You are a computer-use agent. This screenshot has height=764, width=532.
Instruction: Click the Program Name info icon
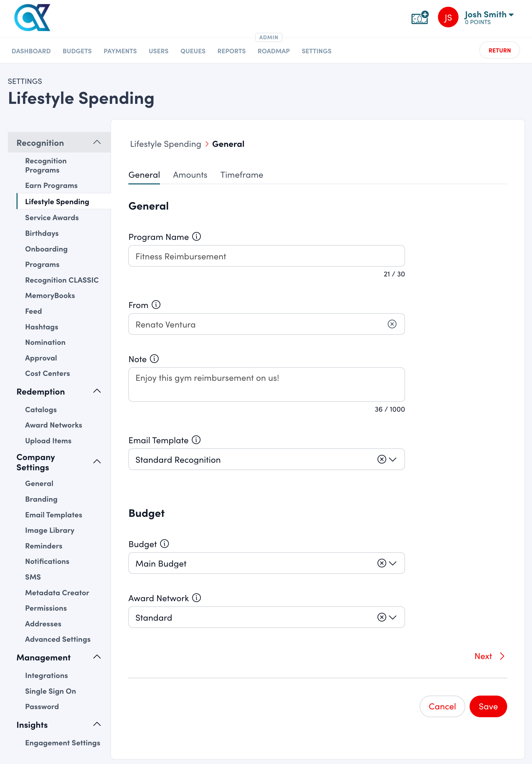point(196,237)
